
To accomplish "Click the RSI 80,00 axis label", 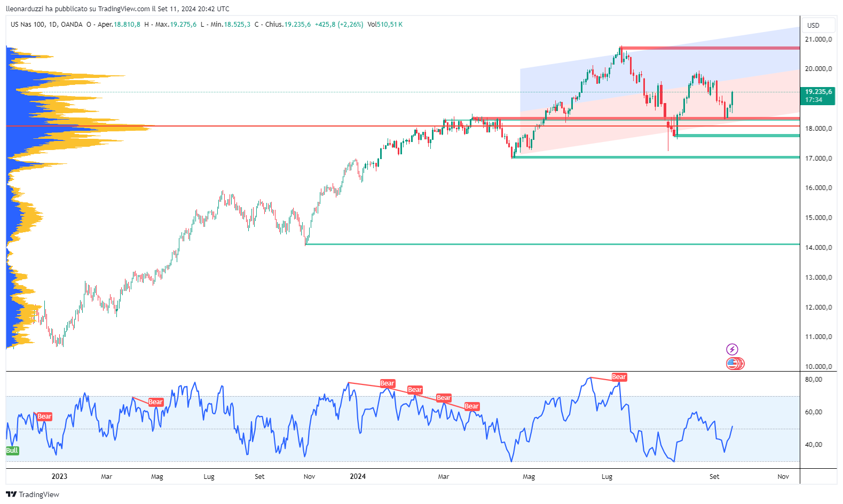I will tap(814, 380).
